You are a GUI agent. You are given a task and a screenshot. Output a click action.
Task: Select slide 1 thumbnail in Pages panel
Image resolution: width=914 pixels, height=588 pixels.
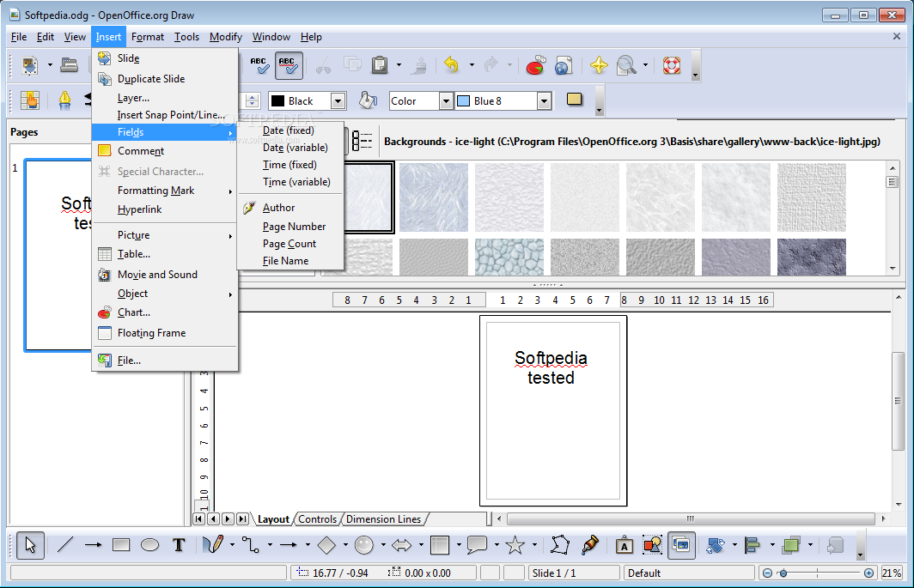(58, 255)
